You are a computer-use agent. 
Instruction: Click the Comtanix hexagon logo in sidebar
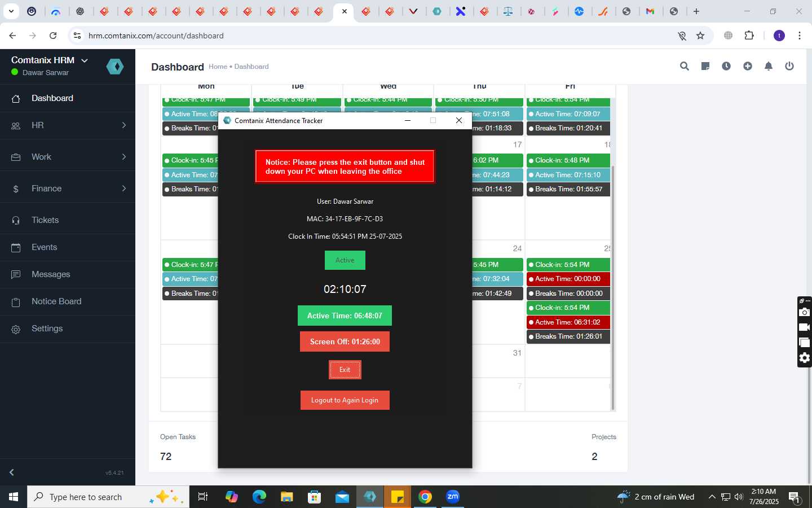(x=115, y=67)
